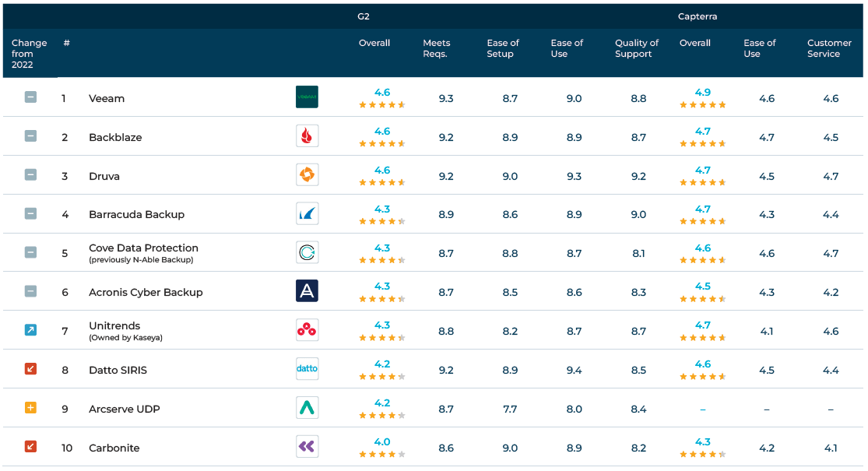Select the Backblaze product name
The width and height of the screenshot is (868, 471).
[x=115, y=137]
